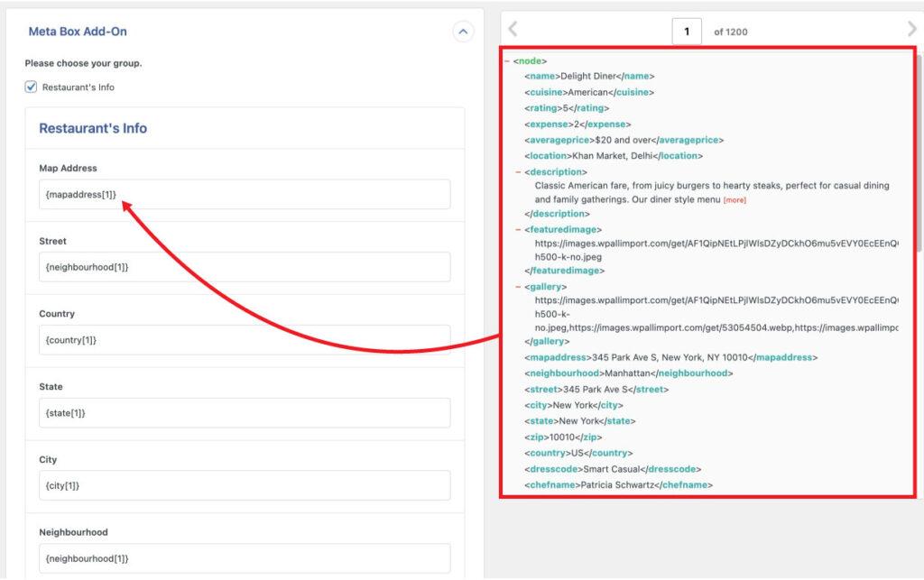This screenshot has width=924, height=580.
Task: Toggle the Restaurant's Info checkbox
Action: [31, 87]
